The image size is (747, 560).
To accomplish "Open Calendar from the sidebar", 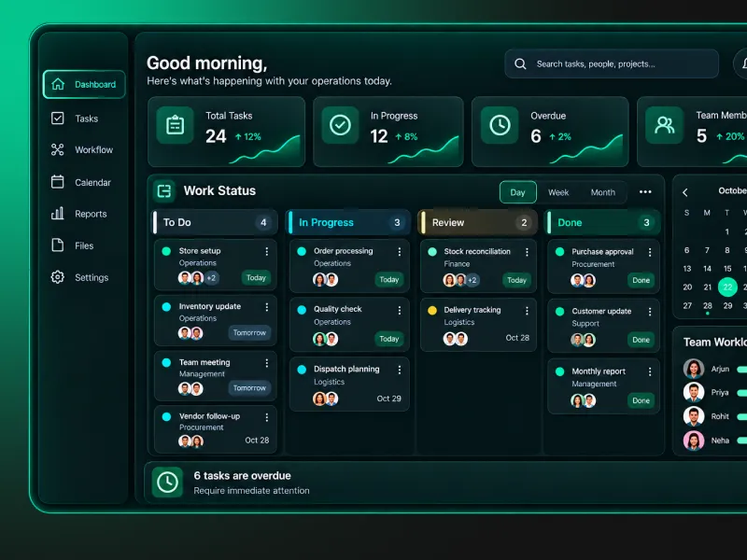I will 80,182.
